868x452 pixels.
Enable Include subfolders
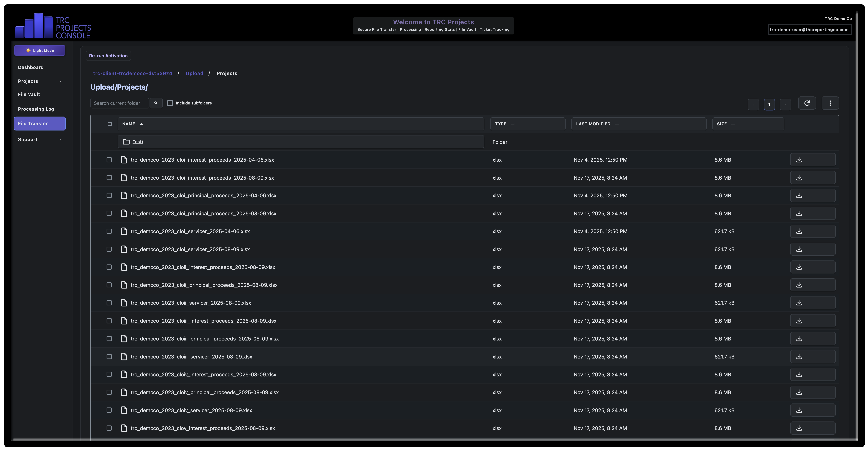170,103
